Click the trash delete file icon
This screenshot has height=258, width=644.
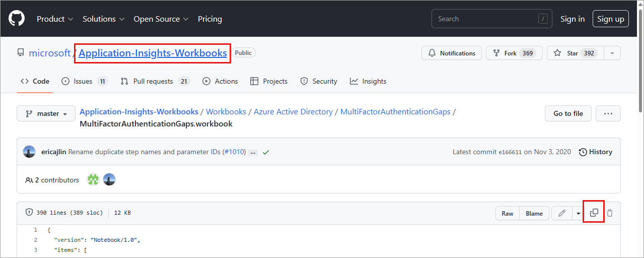point(610,213)
